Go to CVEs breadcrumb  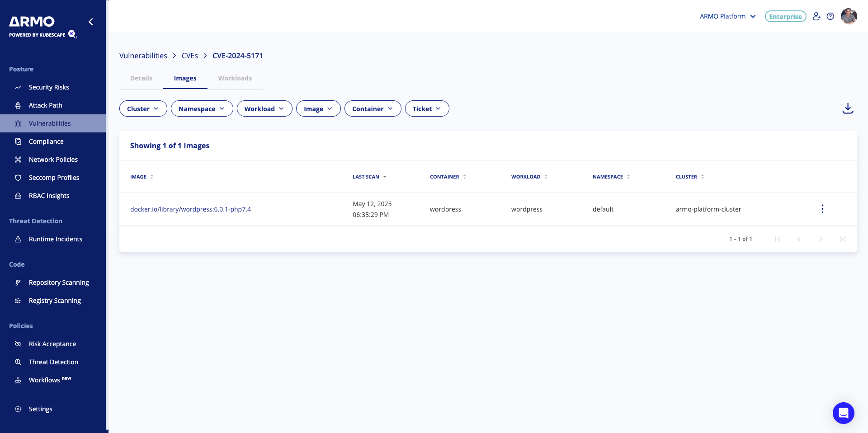click(x=190, y=56)
